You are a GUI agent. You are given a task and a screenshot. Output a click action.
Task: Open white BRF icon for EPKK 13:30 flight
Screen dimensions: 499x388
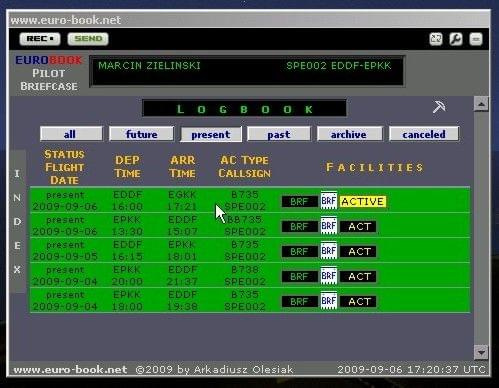point(329,226)
